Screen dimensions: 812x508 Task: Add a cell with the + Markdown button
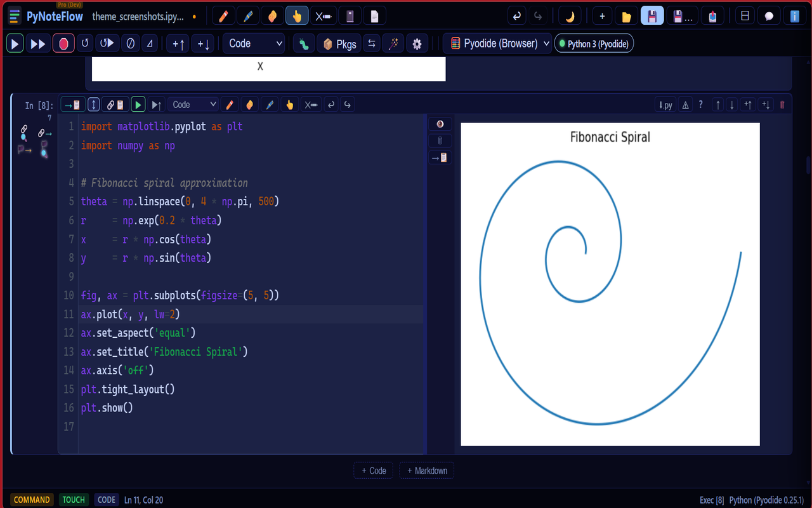(x=427, y=471)
